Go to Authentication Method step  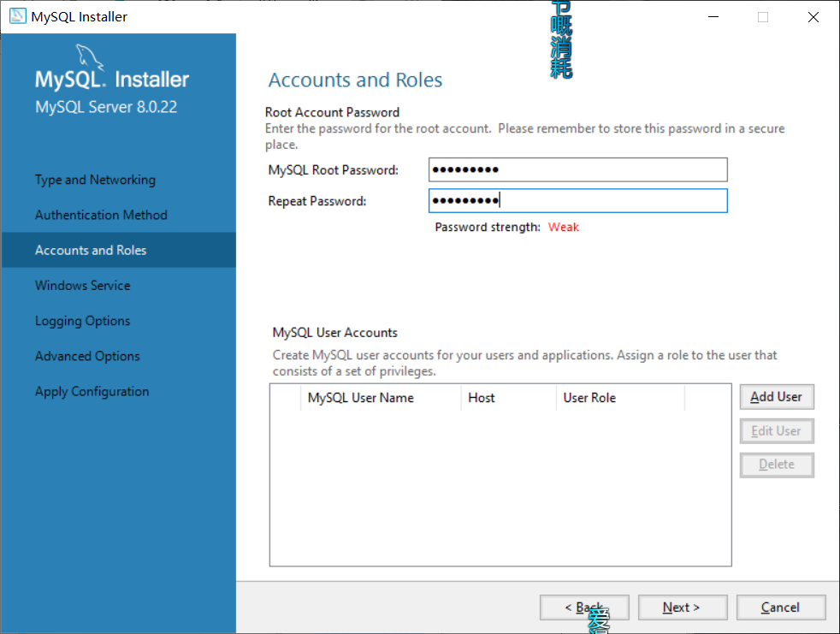[101, 215]
